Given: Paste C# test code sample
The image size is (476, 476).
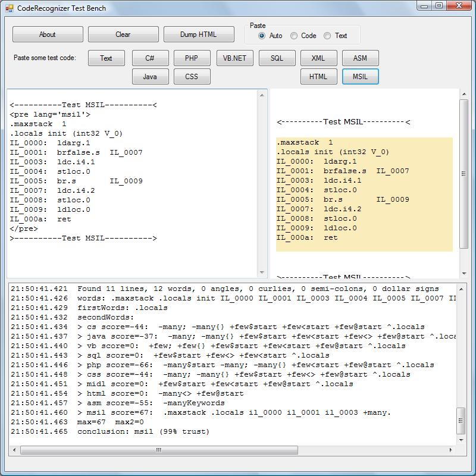Looking at the screenshot, I should [x=150, y=58].
